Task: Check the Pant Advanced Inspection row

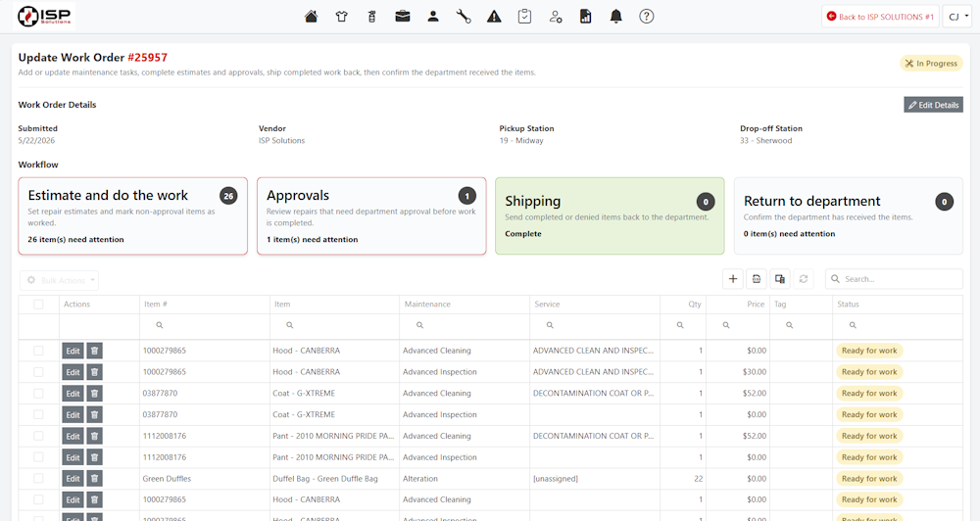Action: pos(39,457)
